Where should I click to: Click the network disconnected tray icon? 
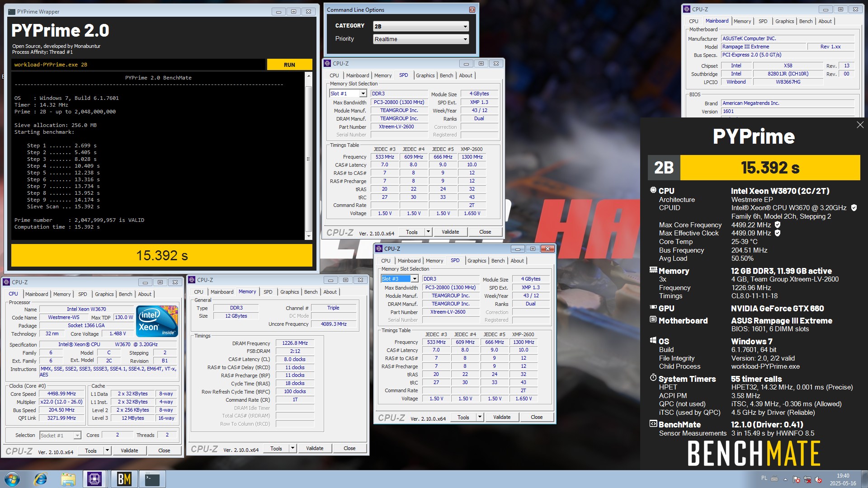[807, 479]
